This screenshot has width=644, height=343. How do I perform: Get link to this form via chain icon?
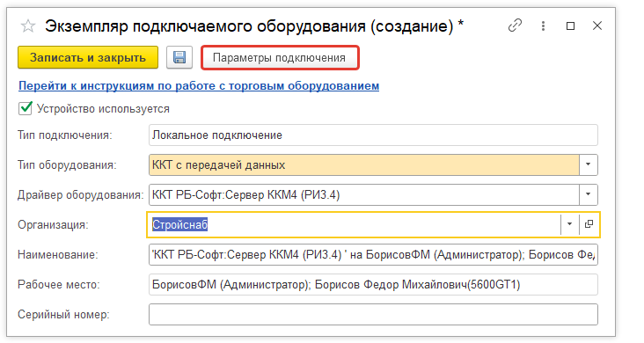tap(515, 26)
